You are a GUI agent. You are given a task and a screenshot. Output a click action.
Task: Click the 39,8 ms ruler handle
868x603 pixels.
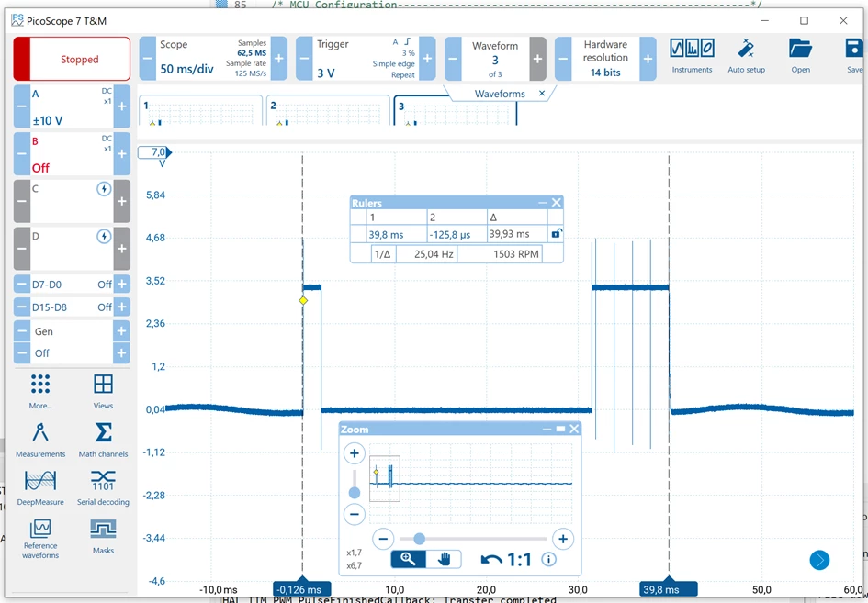click(x=669, y=588)
